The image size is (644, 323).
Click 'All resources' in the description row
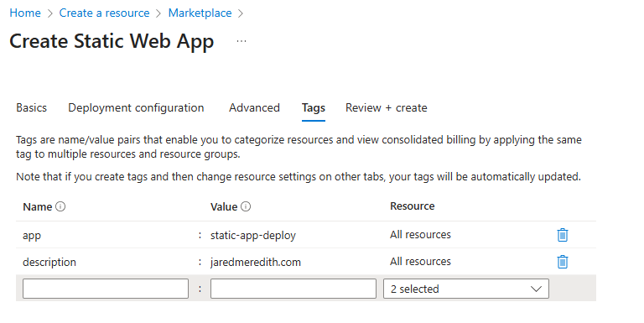coord(420,262)
